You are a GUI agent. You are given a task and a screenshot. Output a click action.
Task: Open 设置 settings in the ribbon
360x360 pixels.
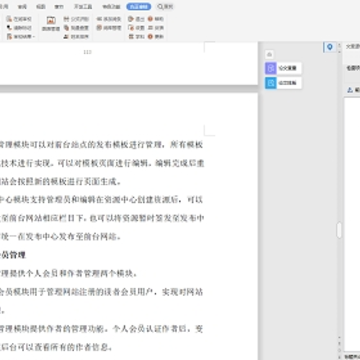coord(136,28)
